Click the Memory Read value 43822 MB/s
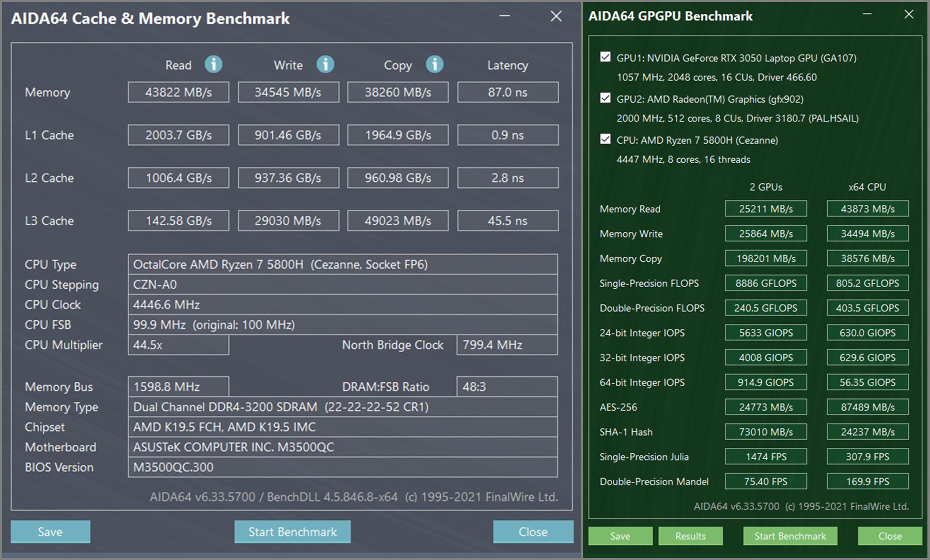This screenshot has width=930, height=560. (178, 92)
